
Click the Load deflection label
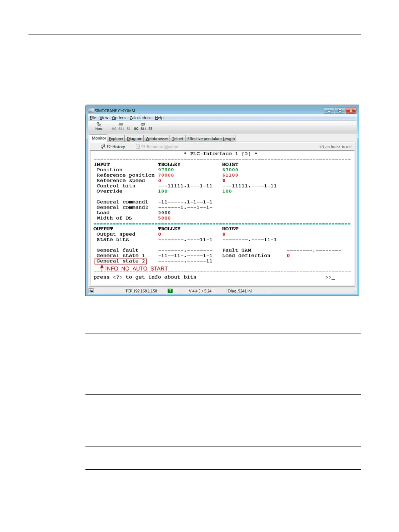246,256
